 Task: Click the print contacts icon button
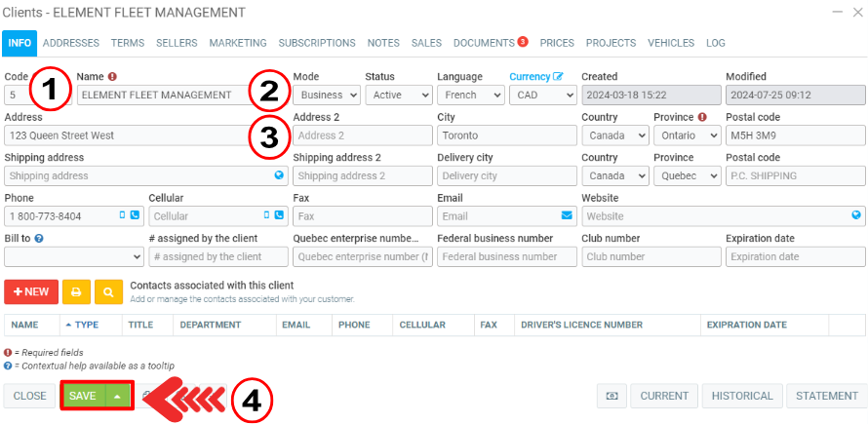[x=75, y=291]
